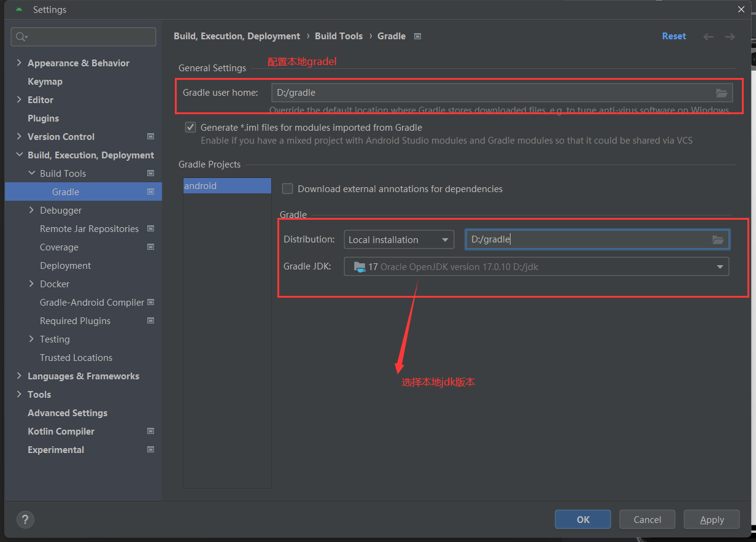Click the breadcrumb project-level icon after Gradle
The height and width of the screenshot is (542, 756).
click(418, 36)
